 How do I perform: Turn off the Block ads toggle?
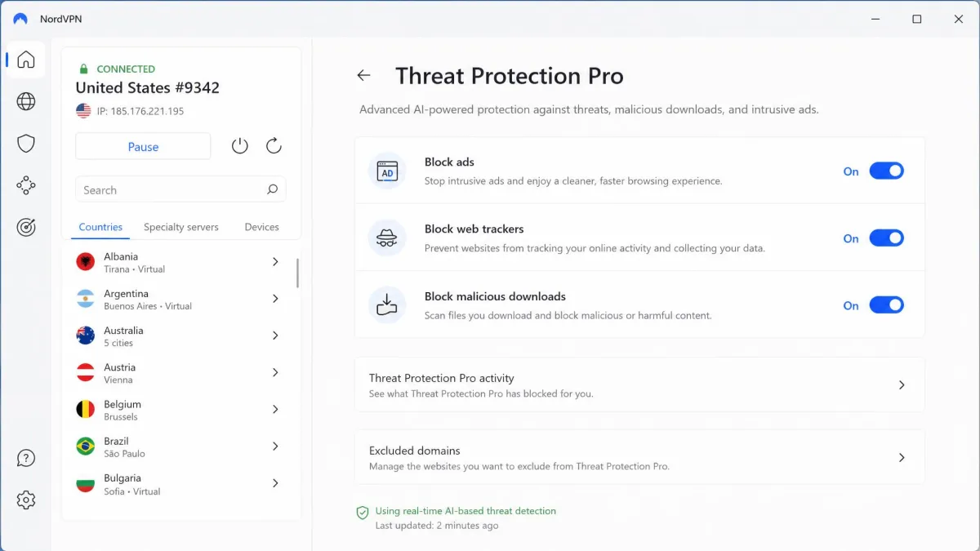(886, 171)
